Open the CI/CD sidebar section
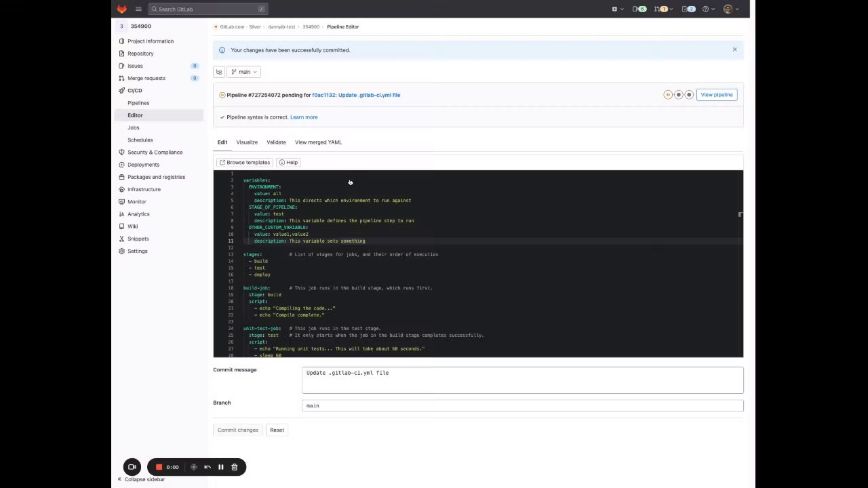Image resolution: width=868 pixels, height=488 pixels. point(135,90)
